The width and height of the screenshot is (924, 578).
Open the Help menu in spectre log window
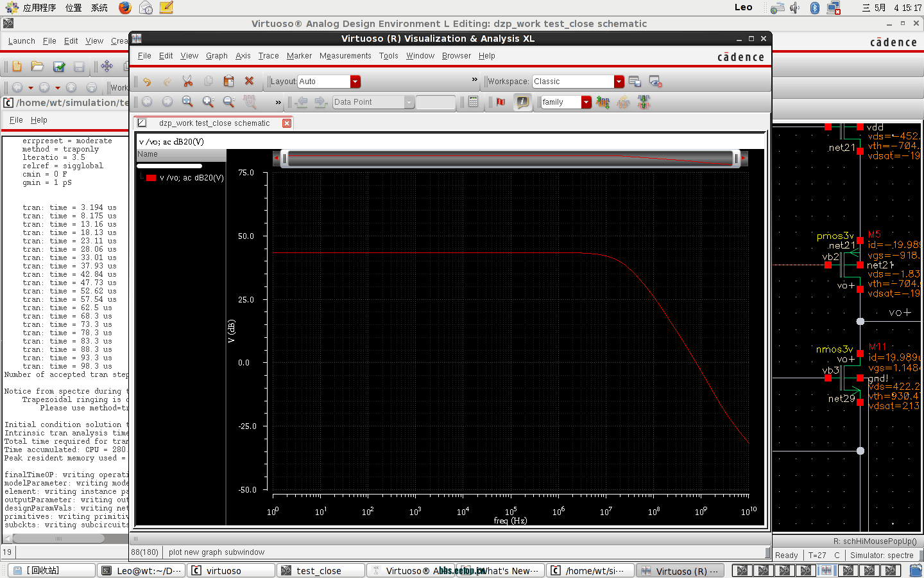38,120
